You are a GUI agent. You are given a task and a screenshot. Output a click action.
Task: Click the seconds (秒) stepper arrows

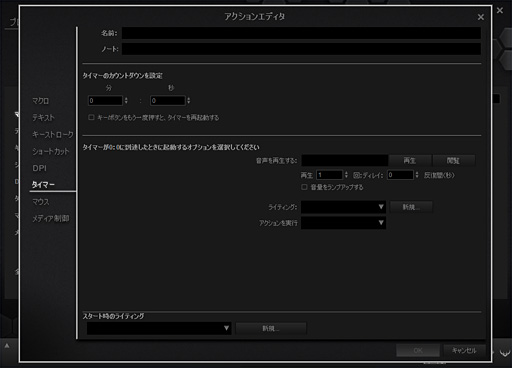pos(188,100)
